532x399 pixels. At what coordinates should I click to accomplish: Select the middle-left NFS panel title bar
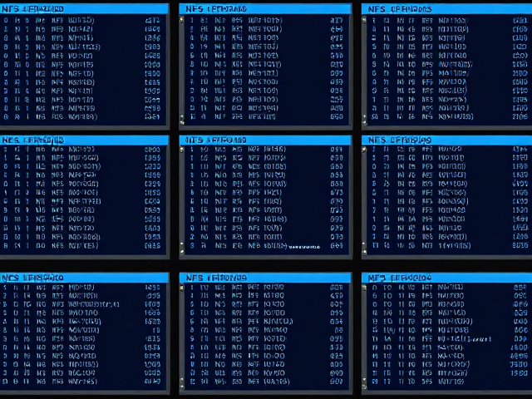point(84,140)
